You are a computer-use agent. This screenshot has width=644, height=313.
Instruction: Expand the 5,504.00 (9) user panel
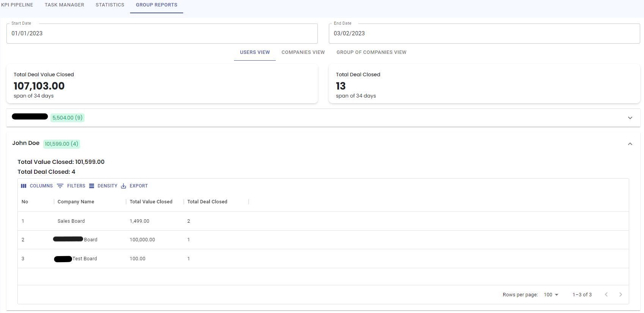(630, 118)
